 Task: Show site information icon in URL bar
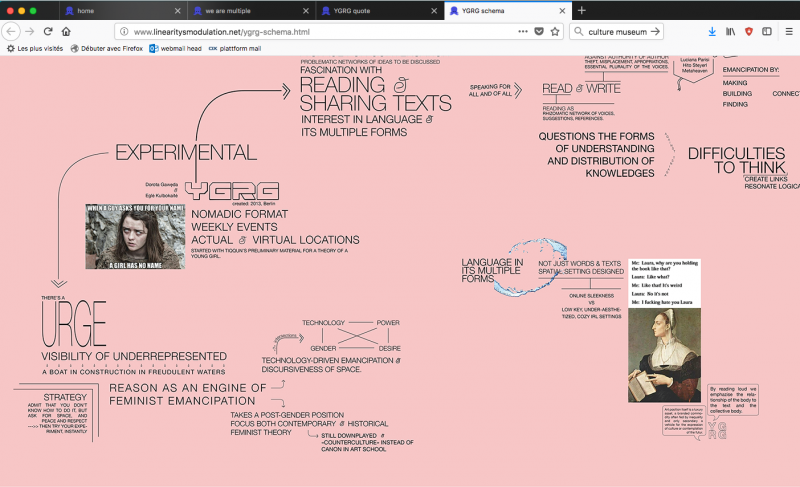coord(124,32)
